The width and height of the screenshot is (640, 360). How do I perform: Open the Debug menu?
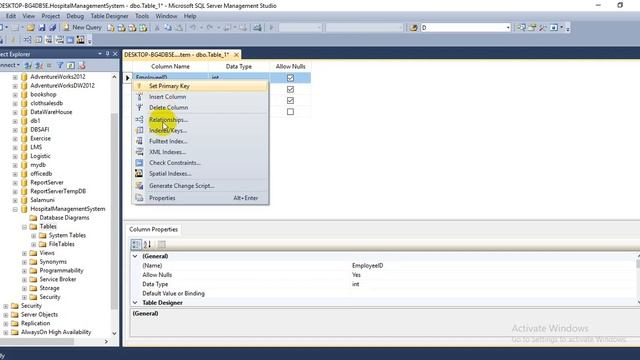75,16
